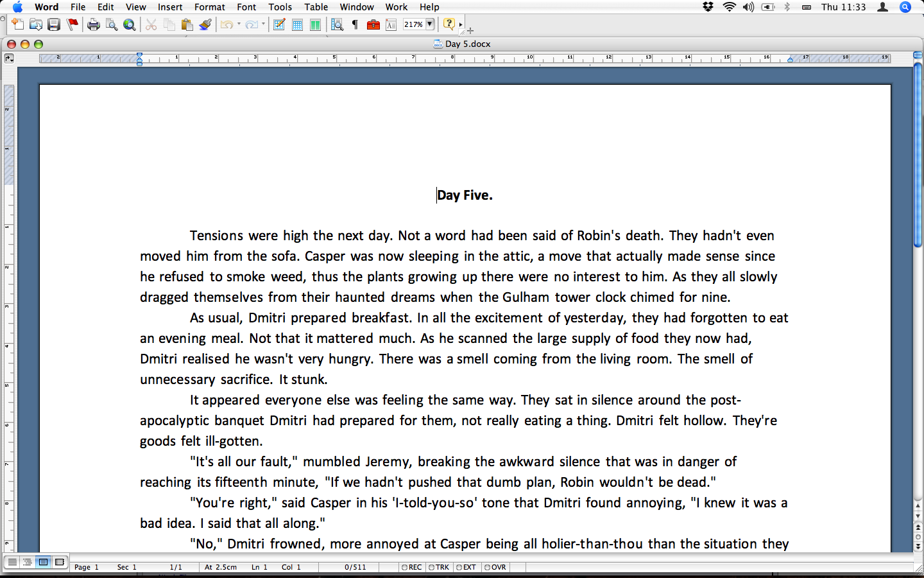Click the red flag toolbar icon
The width and height of the screenshot is (924, 578).
click(73, 24)
